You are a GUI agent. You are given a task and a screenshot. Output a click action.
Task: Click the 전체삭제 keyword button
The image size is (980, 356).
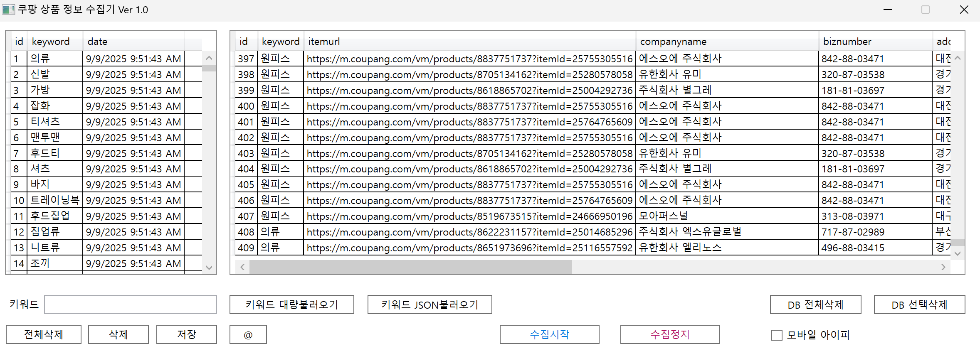(x=44, y=334)
